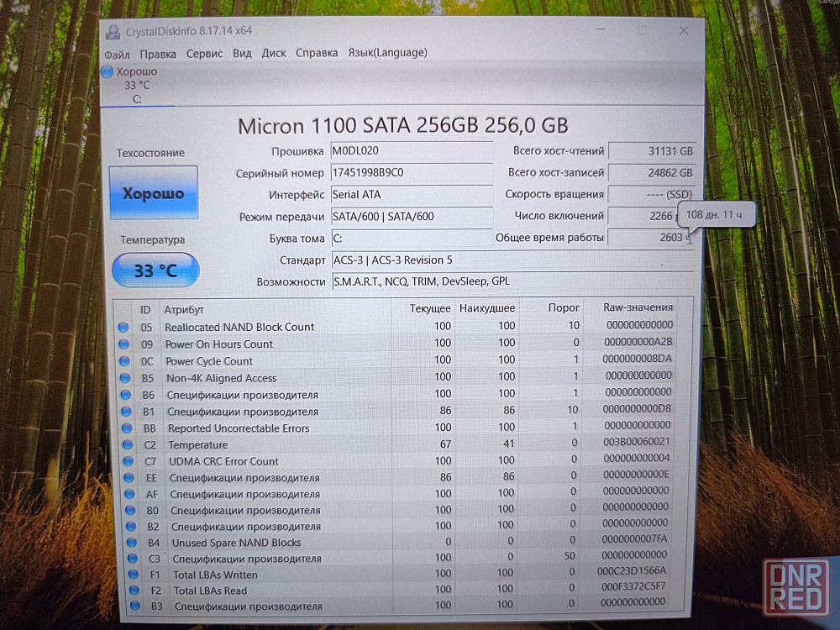840x630 pixels.
Task: Click the CrystalDiskInfo title bar app icon
Action: click(x=113, y=33)
